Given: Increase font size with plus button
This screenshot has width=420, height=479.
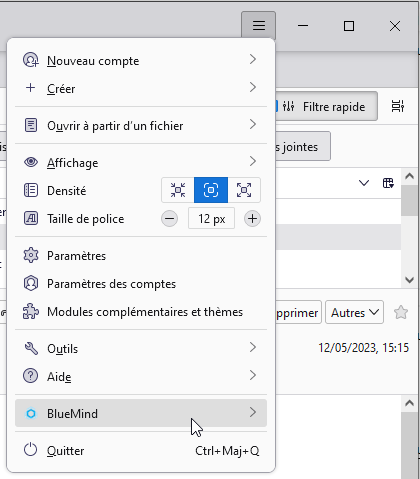Looking at the screenshot, I should click(x=252, y=219).
